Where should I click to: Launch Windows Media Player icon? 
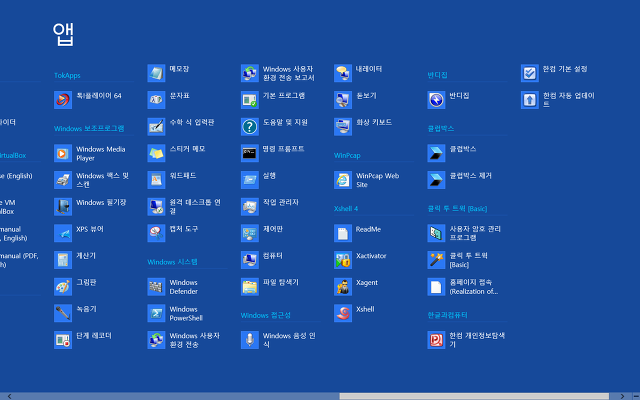pyautogui.click(x=63, y=153)
